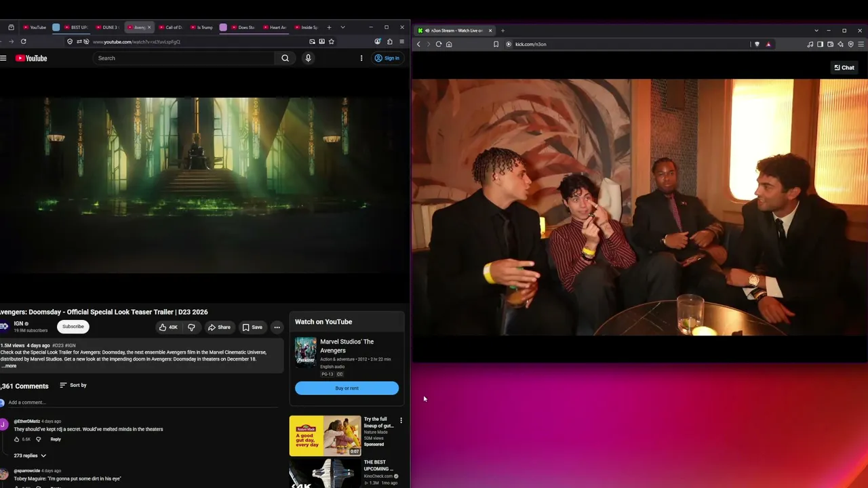Dislike the Avengers: Doomsday trailer video
The width and height of the screenshot is (868, 488).
191,327
